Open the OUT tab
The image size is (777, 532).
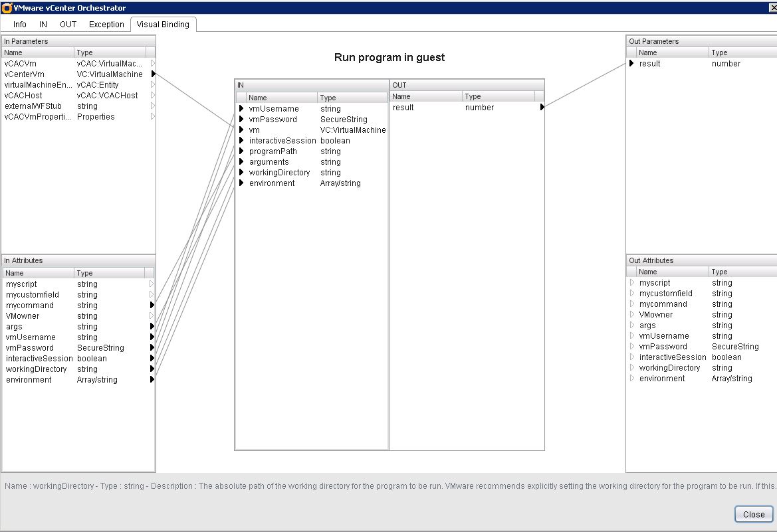68,25
